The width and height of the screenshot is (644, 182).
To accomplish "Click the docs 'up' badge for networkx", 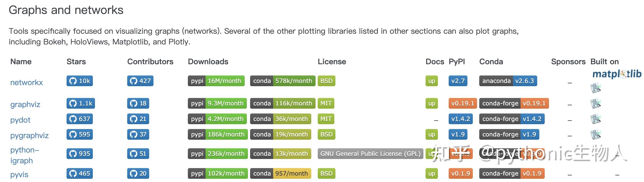I will (x=431, y=81).
